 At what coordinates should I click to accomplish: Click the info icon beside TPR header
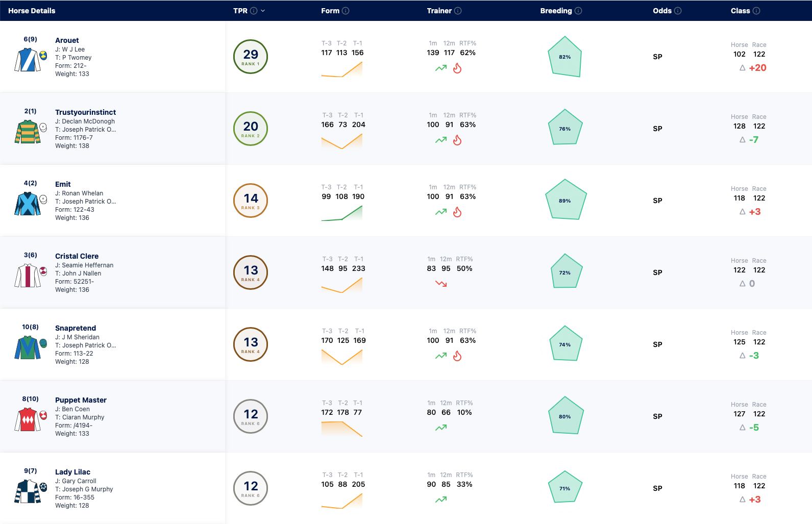(x=254, y=11)
